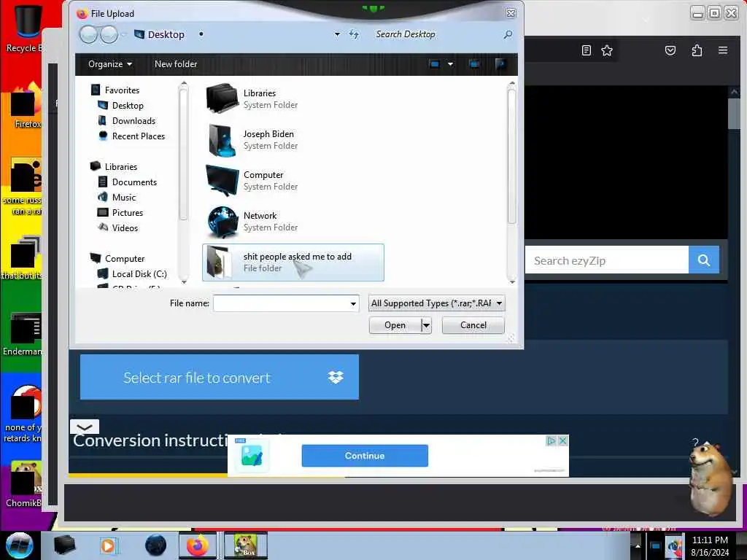Click Firefox in the taskbar
The width and height of the screenshot is (747, 560).
click(197, 545)
